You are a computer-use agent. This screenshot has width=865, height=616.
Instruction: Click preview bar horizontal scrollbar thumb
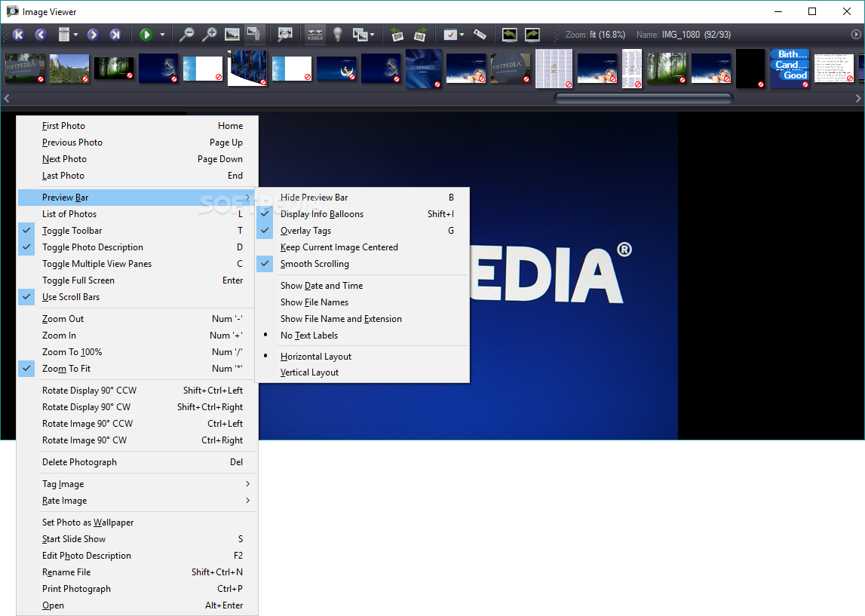[643, 98]
